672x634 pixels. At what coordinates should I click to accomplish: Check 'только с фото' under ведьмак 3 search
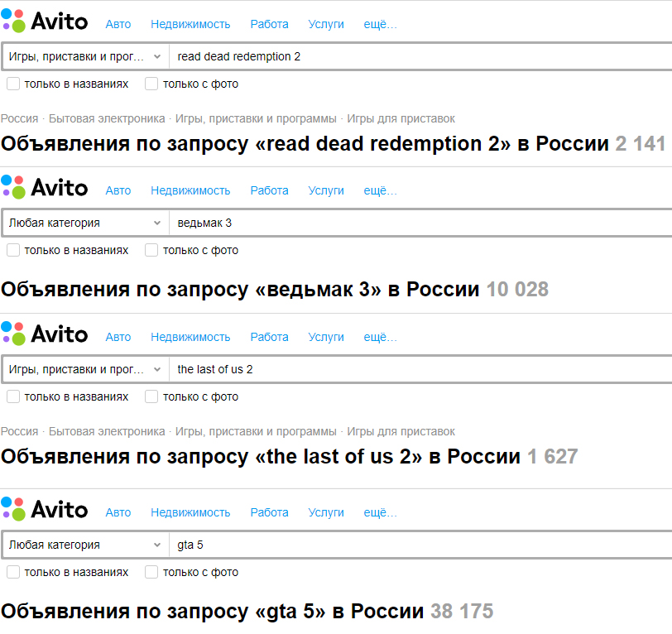point(151,250)
